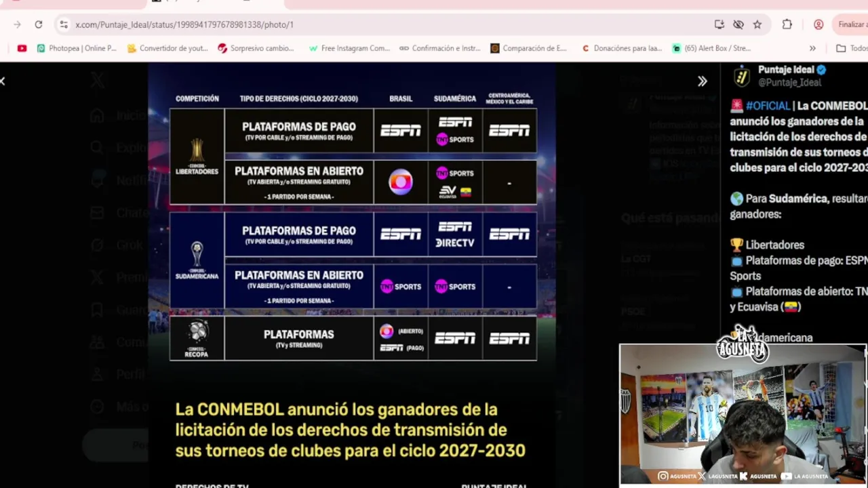868x488 pixels.
Task: Collapse the tweet side panel with double arrow
Action: click(x=703, y=81)
